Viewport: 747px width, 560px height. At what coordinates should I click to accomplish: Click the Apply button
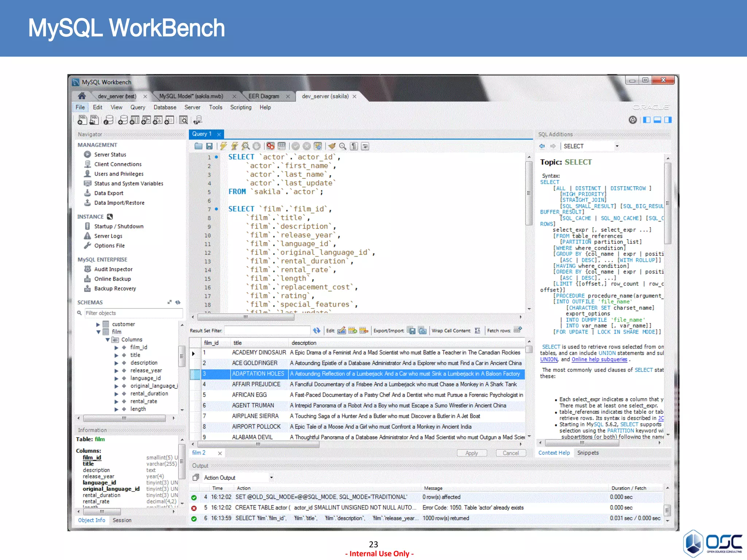[x=472, y=453]
